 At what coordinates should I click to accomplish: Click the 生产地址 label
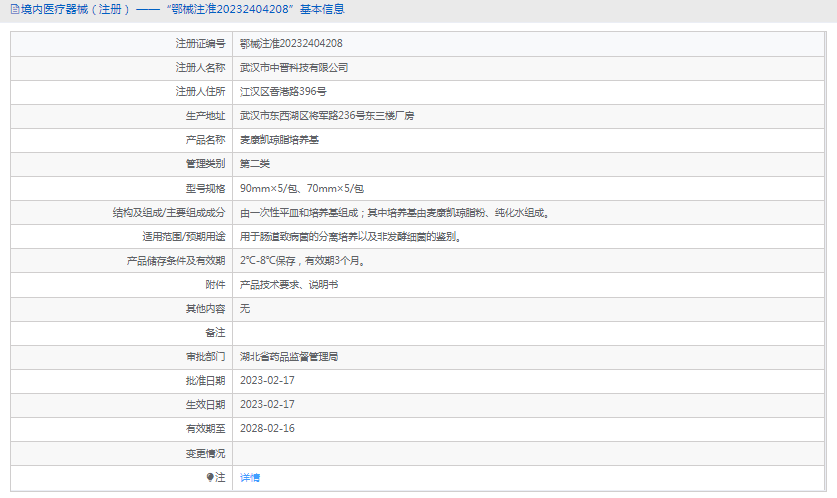point(205,116)
